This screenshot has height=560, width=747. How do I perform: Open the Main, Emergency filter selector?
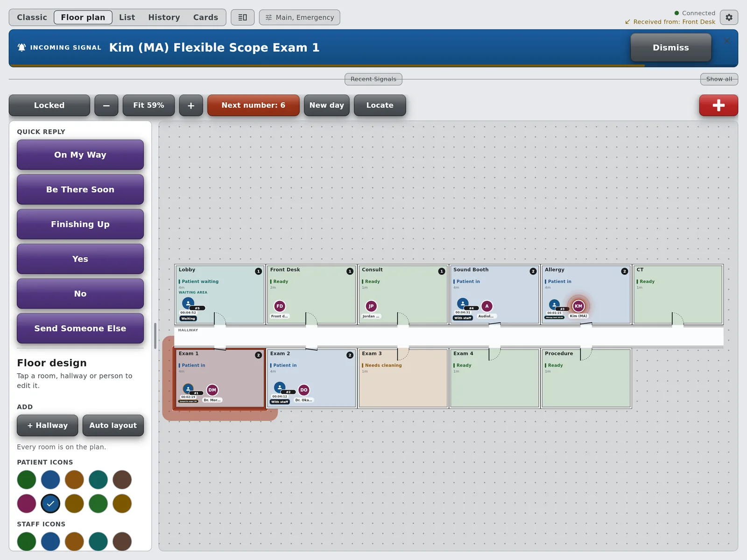[x=300, y=17]
